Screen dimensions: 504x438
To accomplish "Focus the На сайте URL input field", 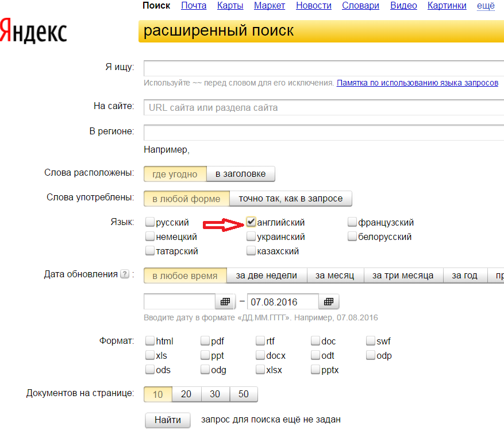I will click(x=324, y=107).
